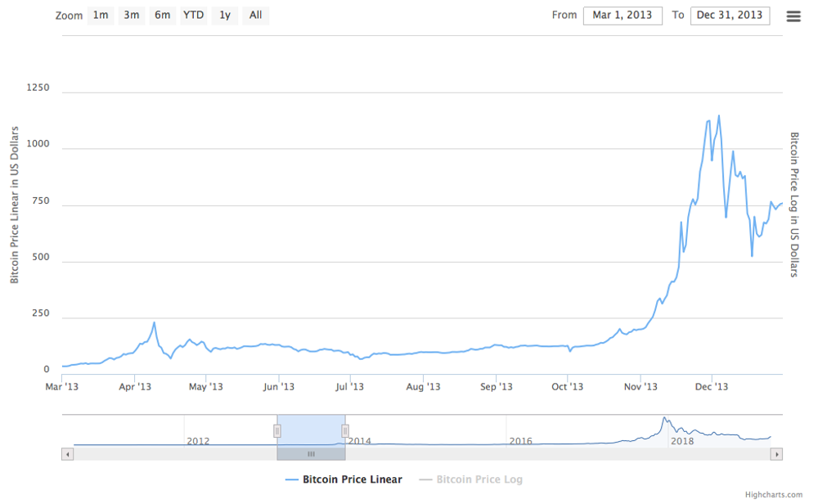This screenshot has height=504, width=818.
Task: Edit the To date field Dec 31, 2013
Action: pyautogui.click(x=730, y=15)
